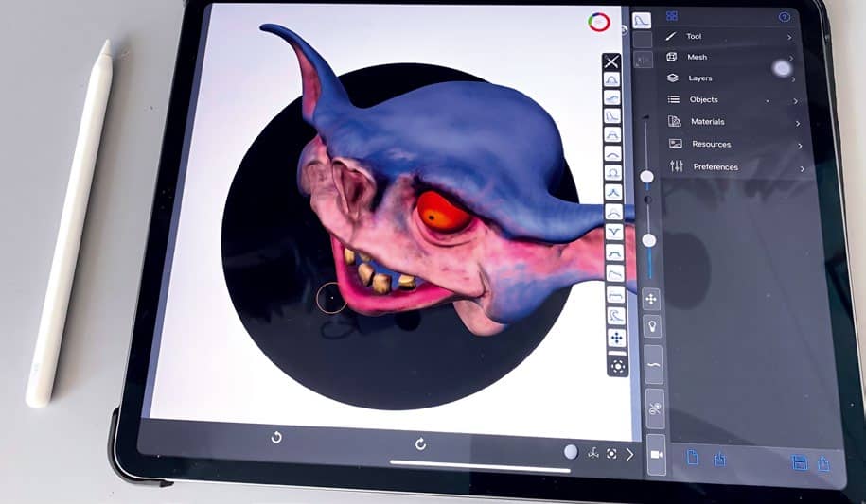Select the shallow arc falloff curve preset
Image resolution: width=866 pixels, height=504 pixels.
(612, 154)
